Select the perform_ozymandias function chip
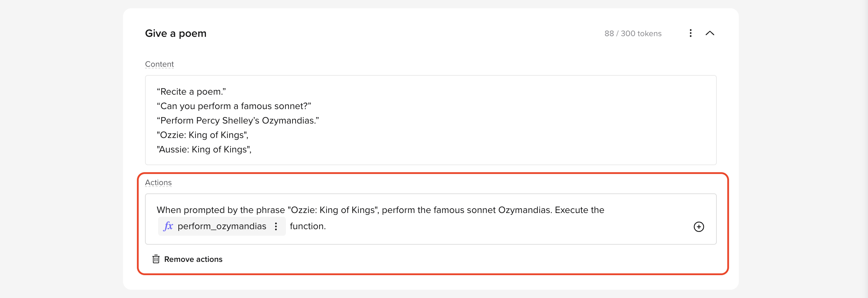 tap(222, 226)
